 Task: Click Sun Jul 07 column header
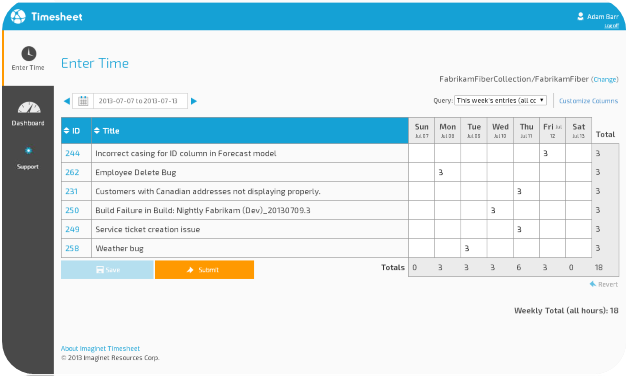click(x=422, y=131)
